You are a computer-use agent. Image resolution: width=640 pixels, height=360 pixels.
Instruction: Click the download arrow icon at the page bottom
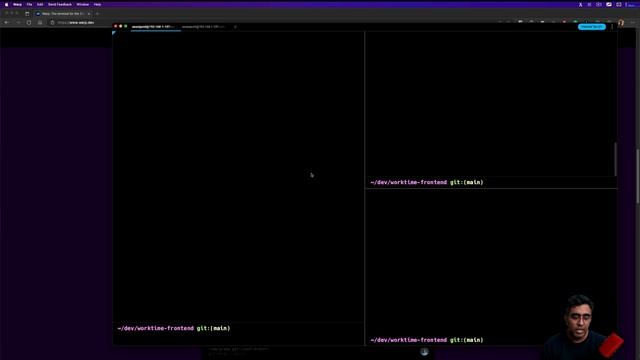point(424,351)
